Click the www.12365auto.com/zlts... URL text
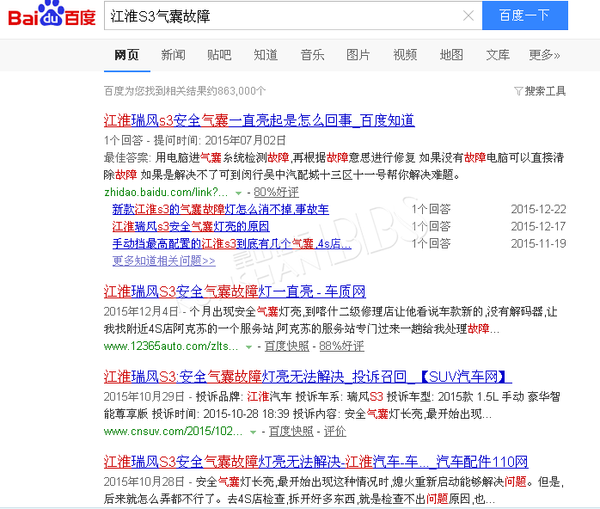The image size is (600, 509). 171,346
